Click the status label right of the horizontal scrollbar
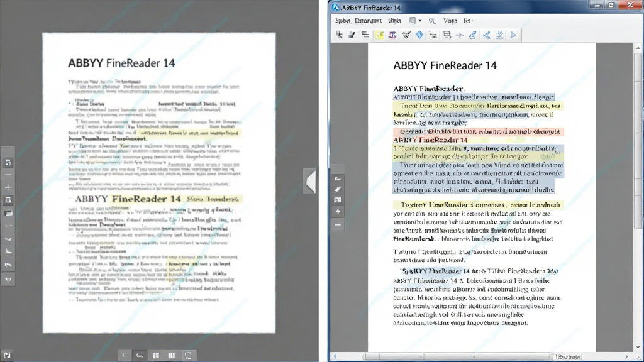 coord(569,357)
